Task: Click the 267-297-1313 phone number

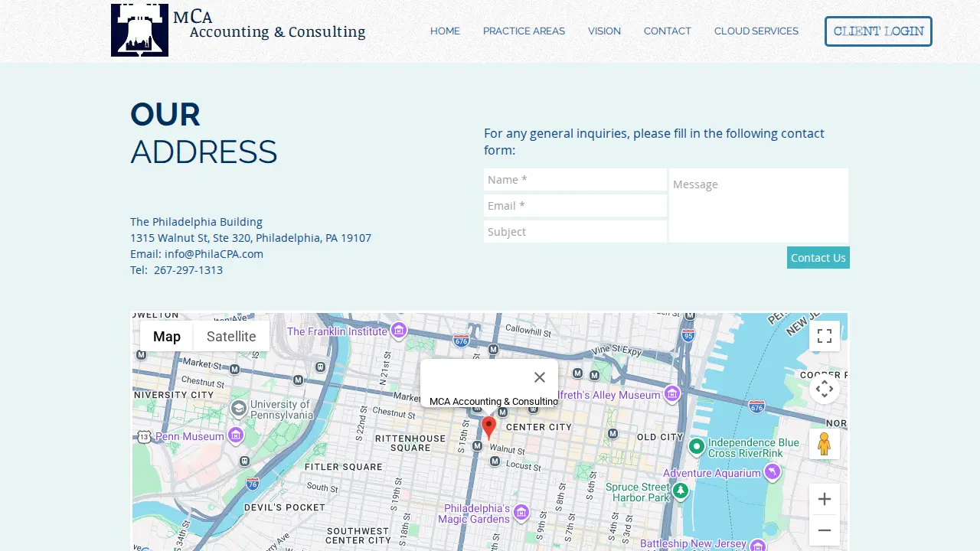Action: tap(188, 270)
